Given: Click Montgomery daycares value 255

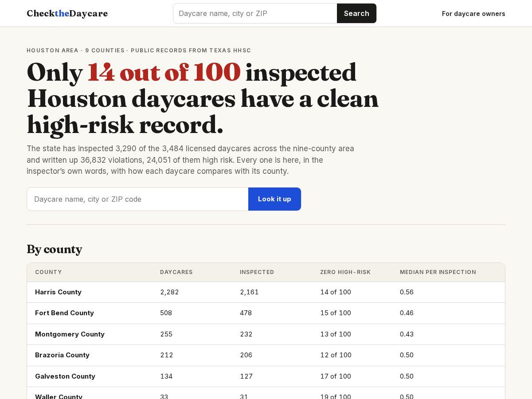Looking at the screenshot, I should click(166, 334).
